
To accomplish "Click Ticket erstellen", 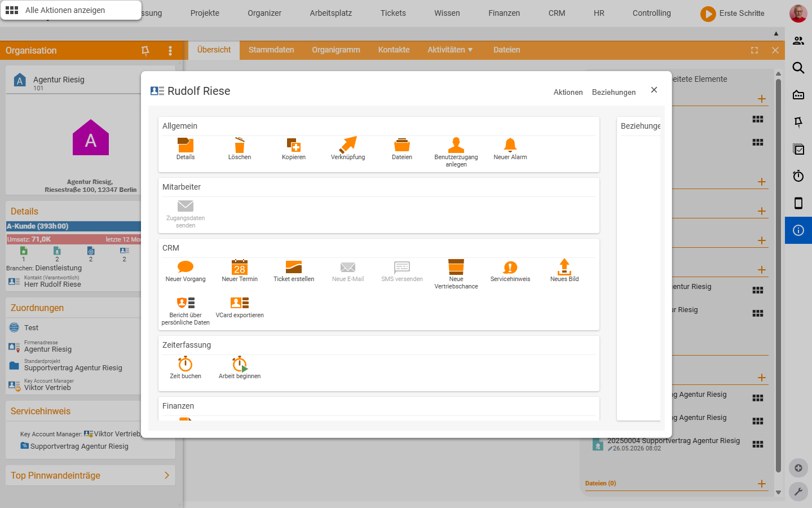I will tap(294, 267).
